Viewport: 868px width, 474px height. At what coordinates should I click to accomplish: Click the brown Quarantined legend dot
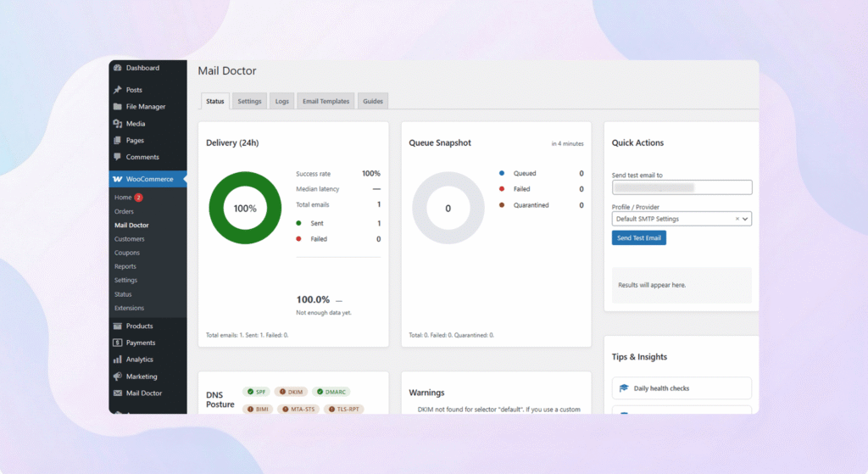click(502, 205)
